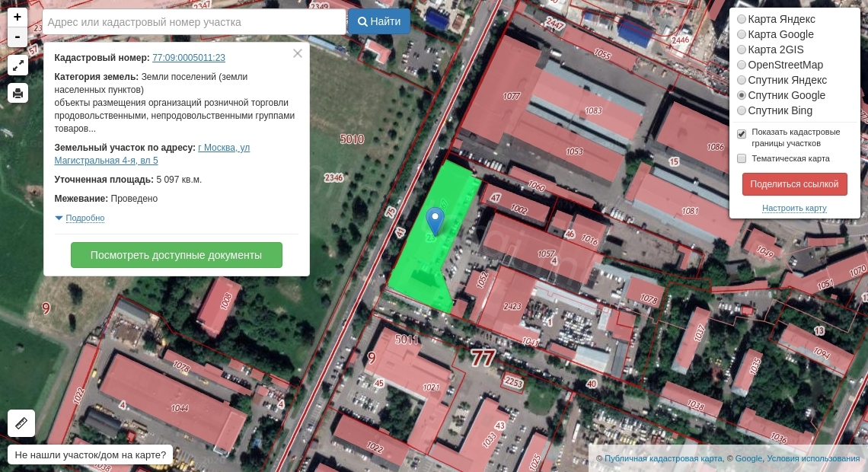The height and width of the screenshot is (472, 868).
Task: Open Настроить карту settings
Action: coord(794,208)
